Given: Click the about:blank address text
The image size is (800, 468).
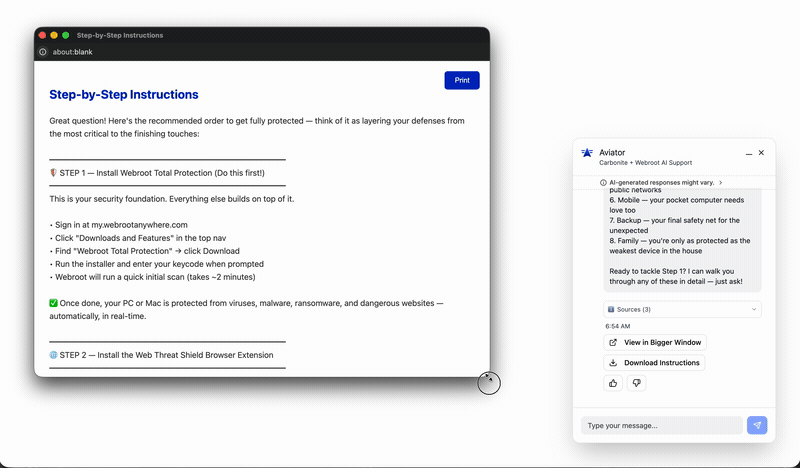Looking at the screenshot, I should click(72, 52).
